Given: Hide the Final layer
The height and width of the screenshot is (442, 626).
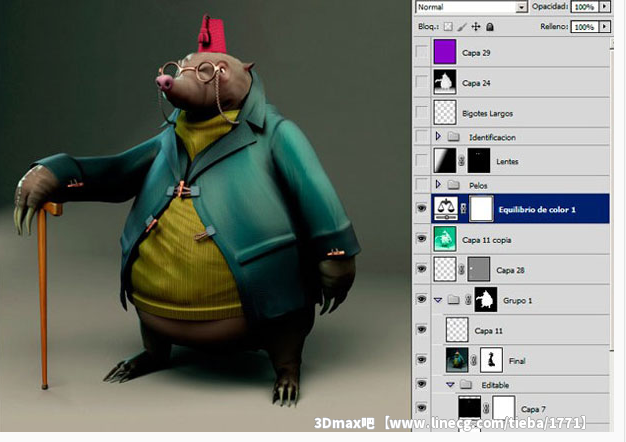Looking at the screenshot, I should 422,360.
